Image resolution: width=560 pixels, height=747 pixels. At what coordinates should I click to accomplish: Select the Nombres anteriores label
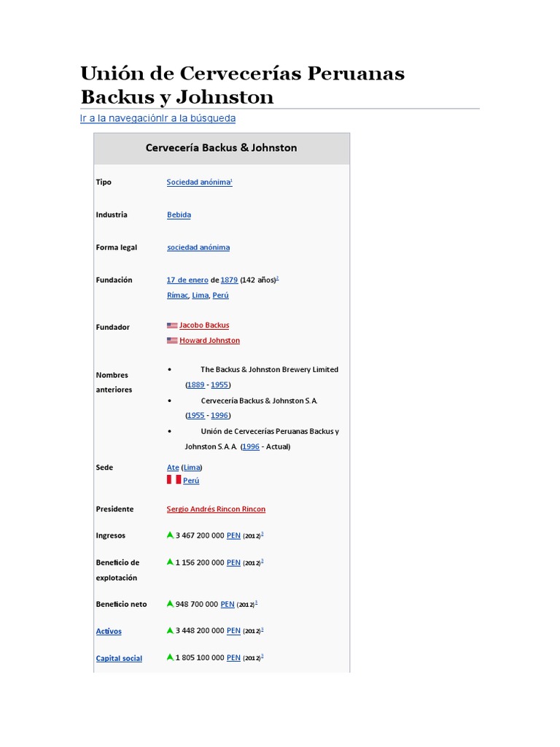(114, 382)
